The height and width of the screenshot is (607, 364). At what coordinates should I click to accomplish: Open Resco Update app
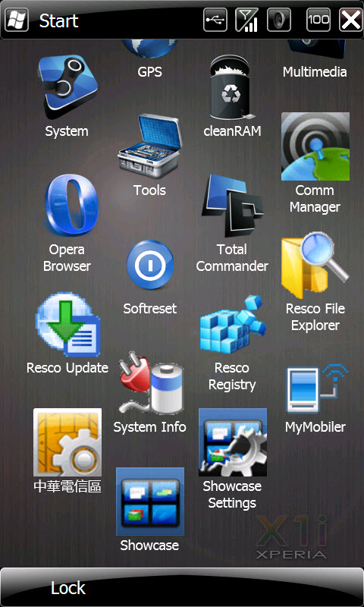tap(67, 324)
